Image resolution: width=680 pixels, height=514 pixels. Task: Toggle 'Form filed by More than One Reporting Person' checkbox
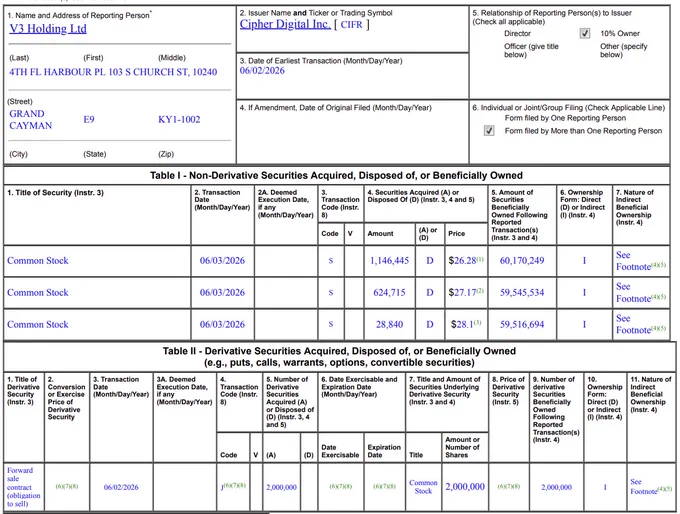[489, 131]
